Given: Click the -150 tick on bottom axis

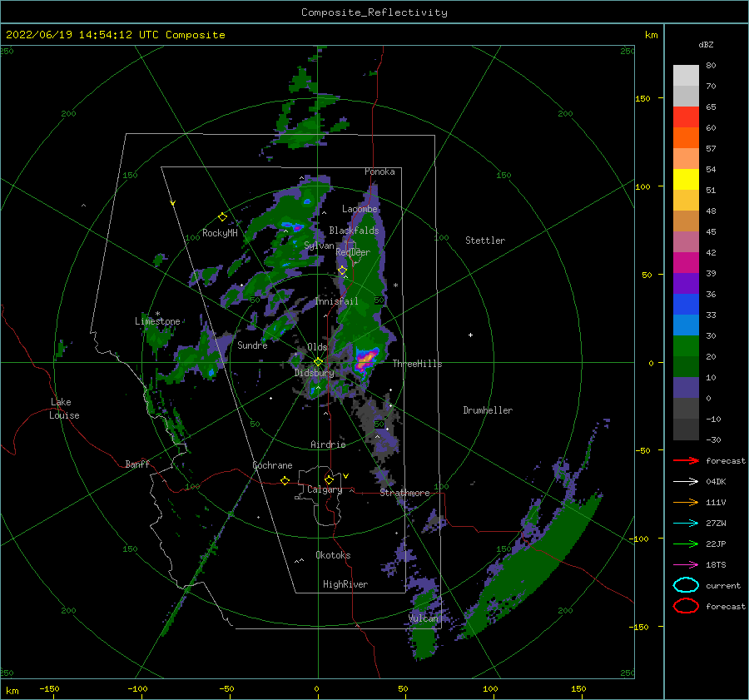Looking at the screenshot, I should (x=49, y=688).
